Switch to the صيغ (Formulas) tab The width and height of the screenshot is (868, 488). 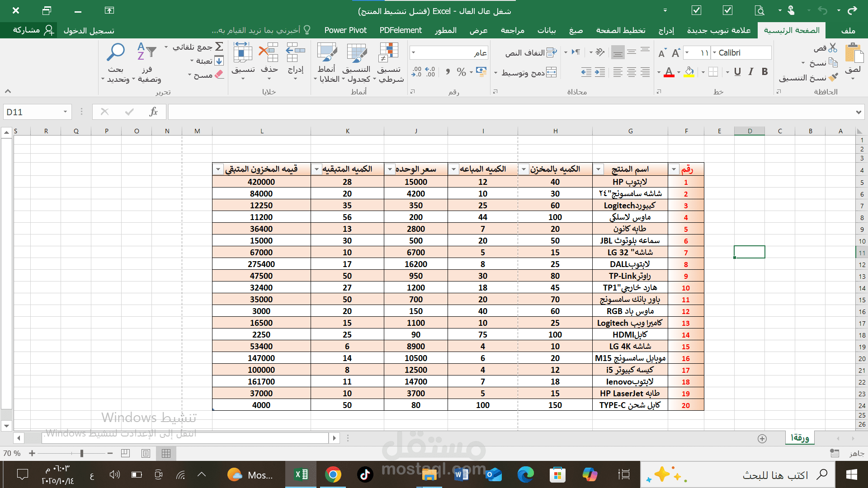point(576,30)
